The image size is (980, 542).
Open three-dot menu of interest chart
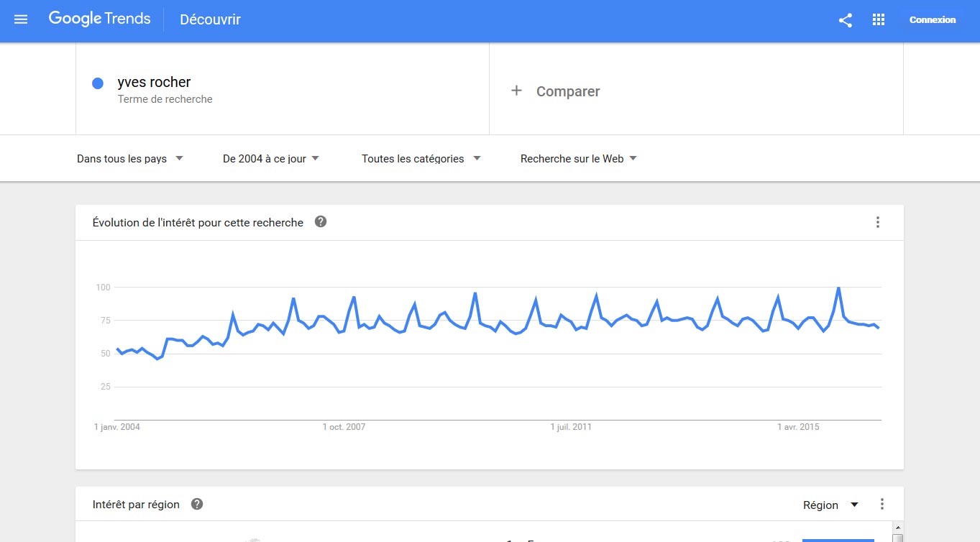click(877, 222)
